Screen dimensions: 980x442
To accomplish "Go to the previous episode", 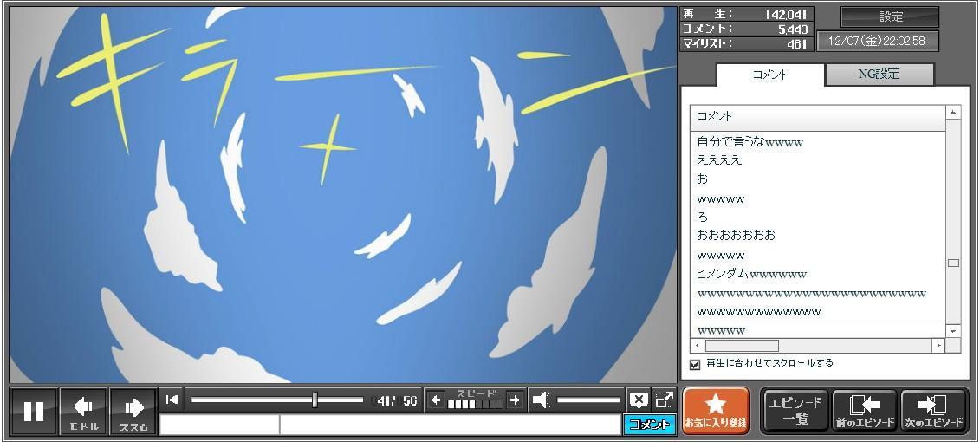I will [x=864, y=411].
